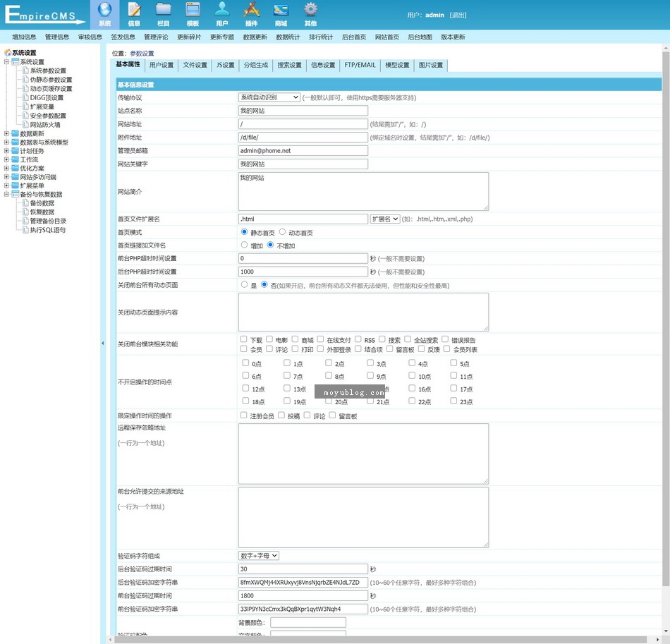Click the 版本更新 link in the submenu
The image size is (670, 644).
(x=453, y=37)
